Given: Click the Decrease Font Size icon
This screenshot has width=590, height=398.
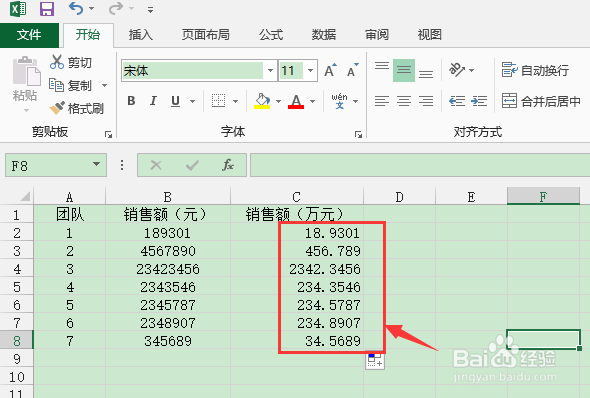Looking at the screenshot, I should coord(353,70).
